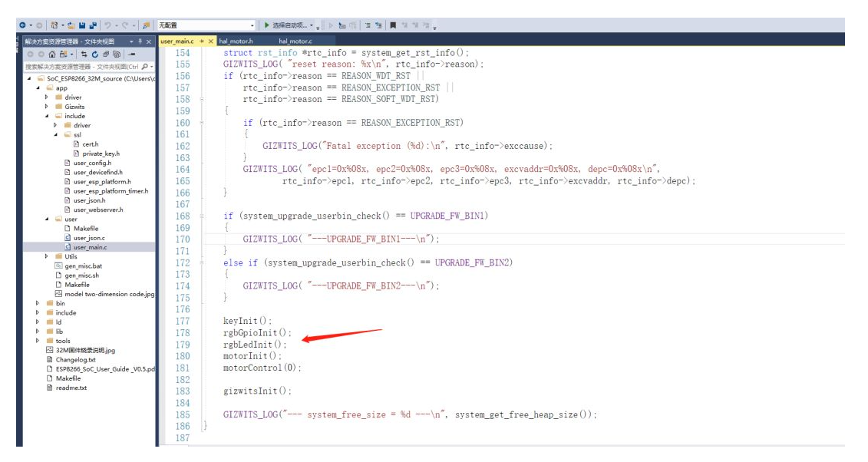This screenshot has height=462, width=868.
Task: Close the user_main.c tab
Action: pyautogui.click(x=211, y=41)
